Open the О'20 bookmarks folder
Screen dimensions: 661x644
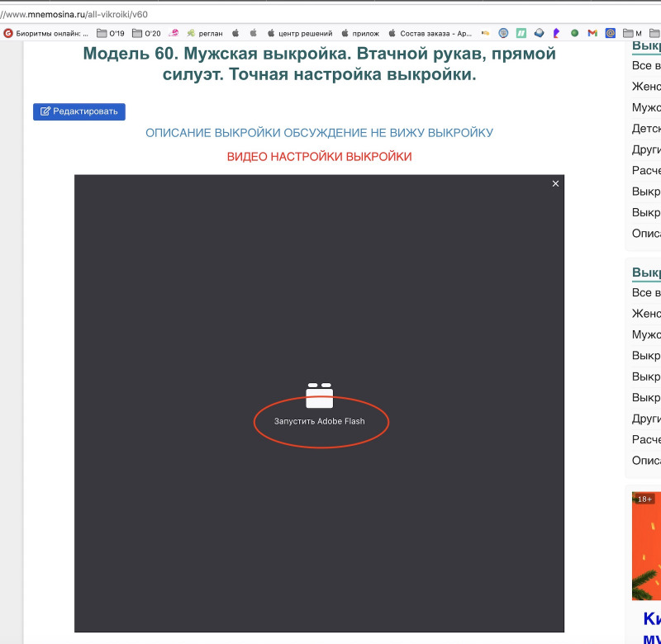point(145,33)
